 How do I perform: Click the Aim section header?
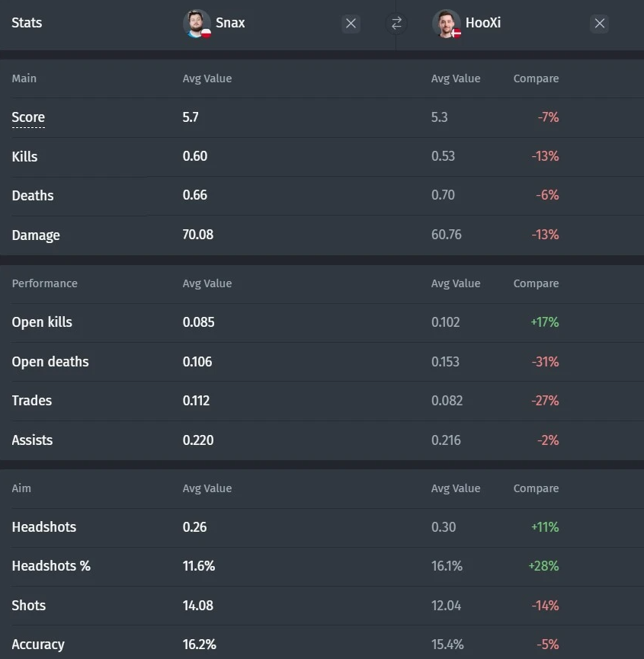21,488
